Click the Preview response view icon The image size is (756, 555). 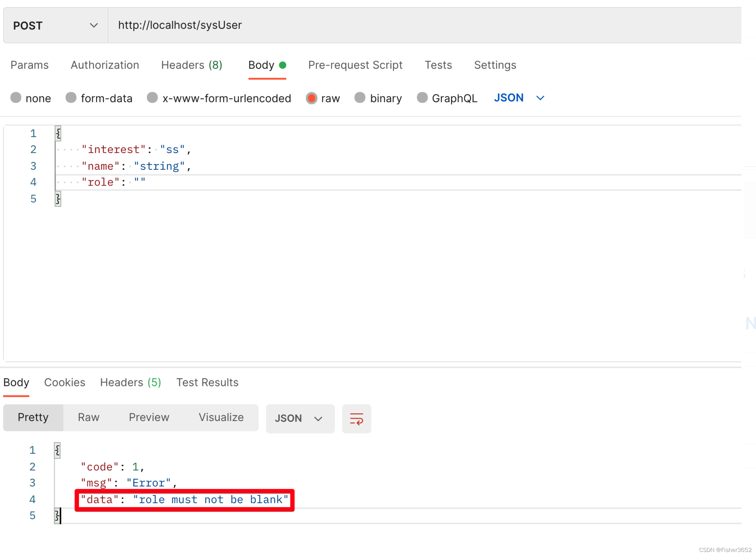click(149, 417)
